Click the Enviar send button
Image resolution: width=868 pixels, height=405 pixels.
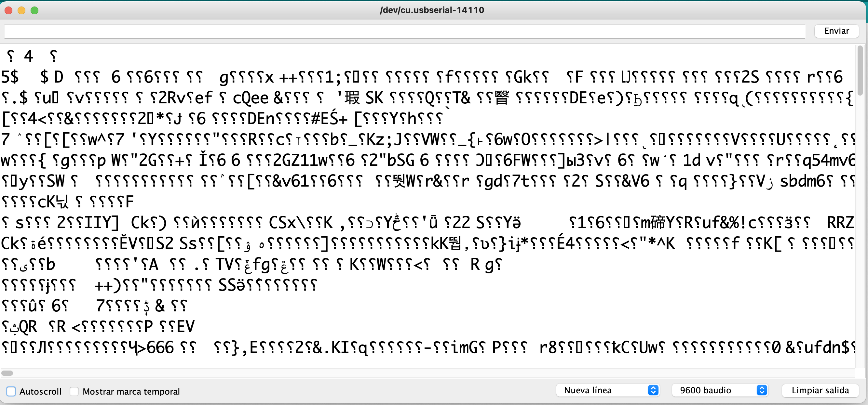836,31
